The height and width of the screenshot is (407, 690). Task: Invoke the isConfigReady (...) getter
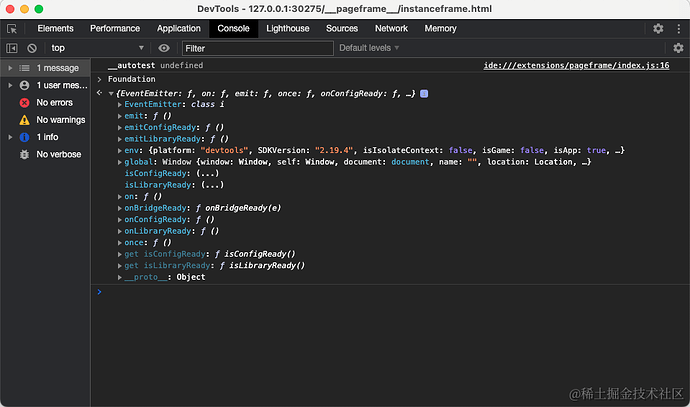[x=208, y=174]
